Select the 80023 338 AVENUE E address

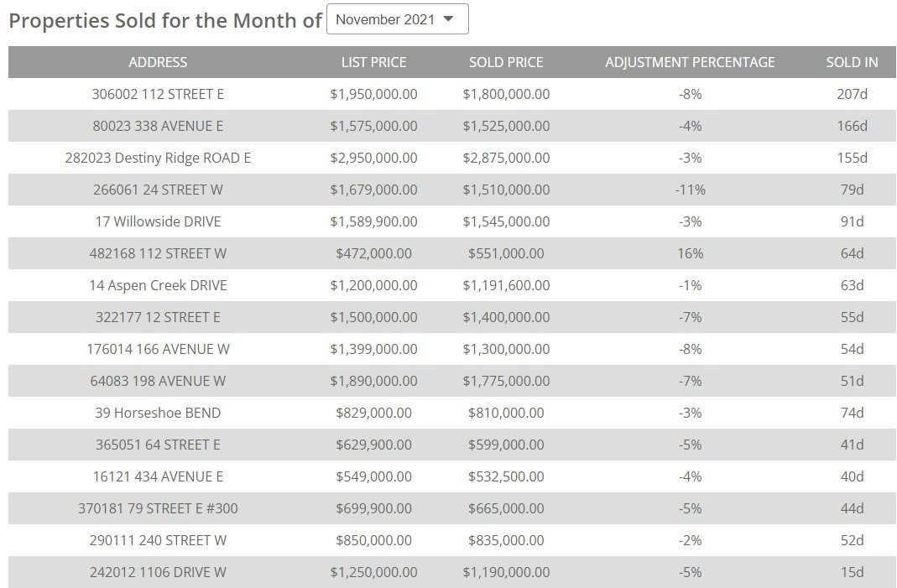pos(158,126)
